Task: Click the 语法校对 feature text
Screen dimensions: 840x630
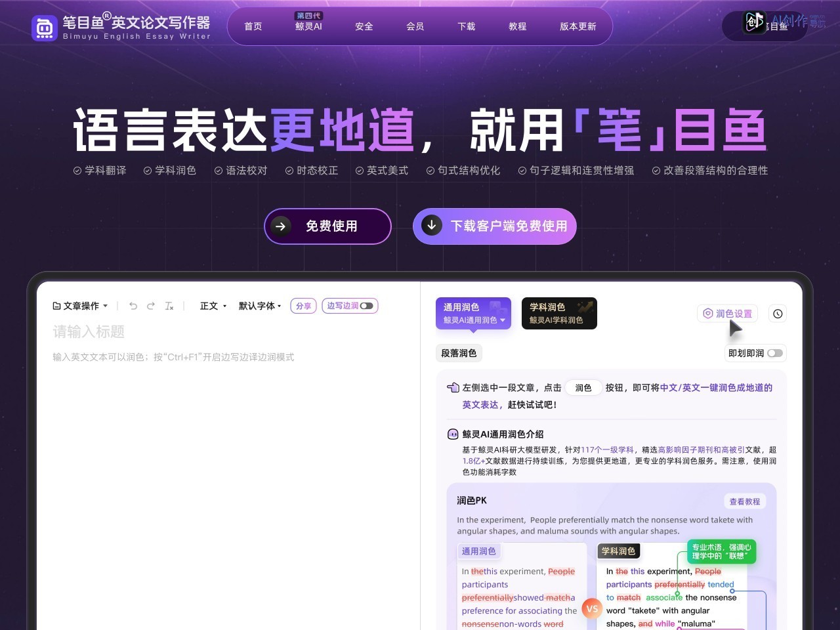Action: (x=247, y=170)
